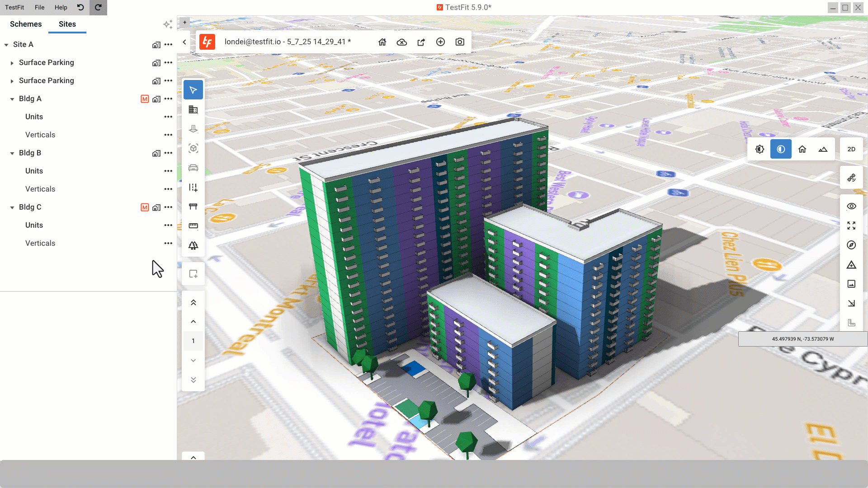This screenshot has width=868, height=488.
Task: Activate the tree landscaping tool
Action: click(x=193, y=245)
